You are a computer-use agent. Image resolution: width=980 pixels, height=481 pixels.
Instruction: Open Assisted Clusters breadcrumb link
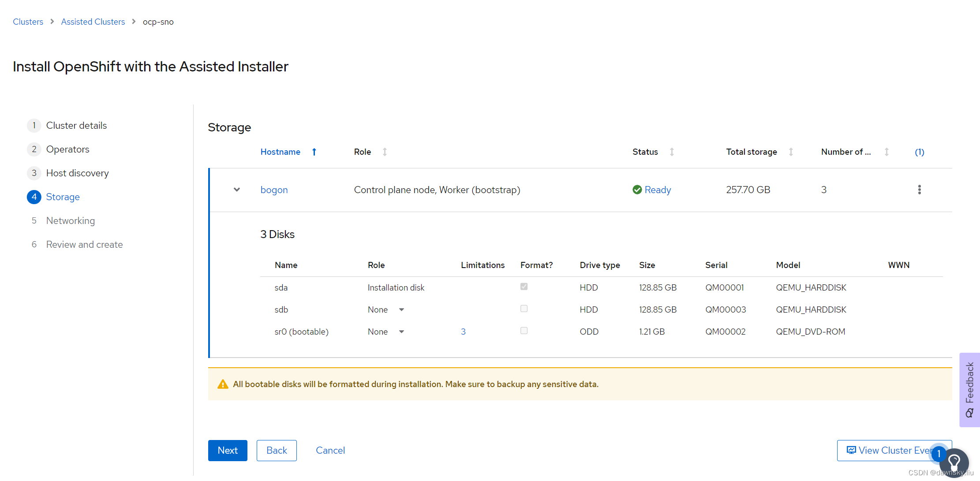click(x=93, y=22)
